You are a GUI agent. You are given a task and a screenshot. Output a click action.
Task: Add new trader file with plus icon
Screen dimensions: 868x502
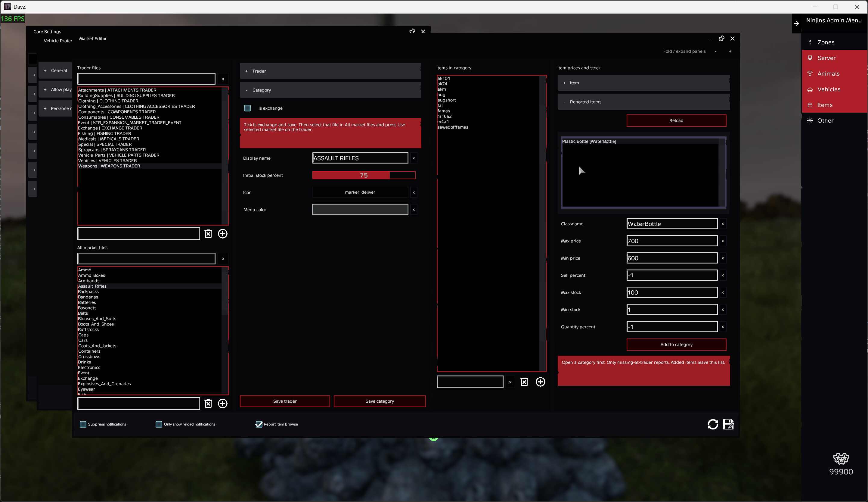tap(222, 234)
